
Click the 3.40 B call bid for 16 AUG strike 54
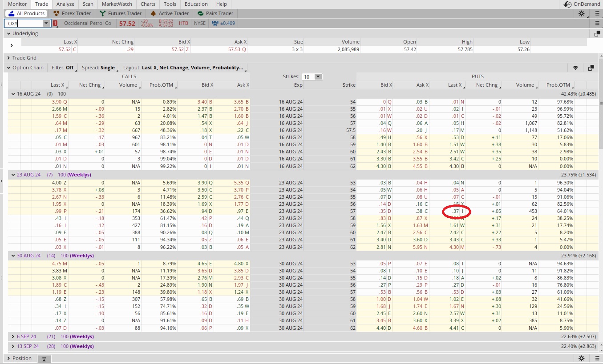click(x=205, y=102)
